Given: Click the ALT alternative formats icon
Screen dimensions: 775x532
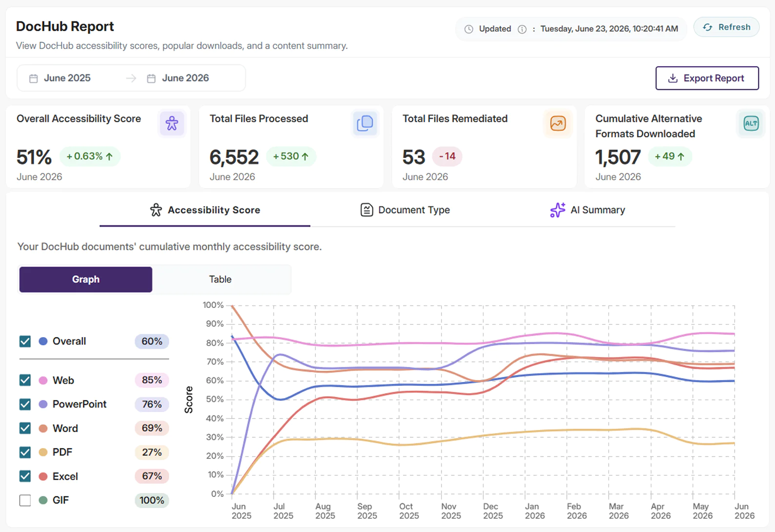Looking at the screenshot, I should point(751,123).
